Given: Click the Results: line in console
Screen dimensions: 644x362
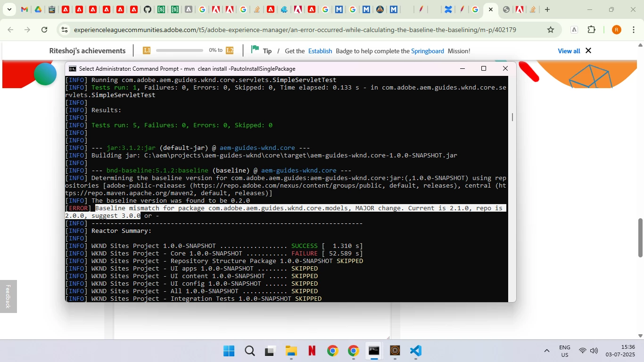Looking at the screenshot, I should pyautogui.click(x=107, y=110).
